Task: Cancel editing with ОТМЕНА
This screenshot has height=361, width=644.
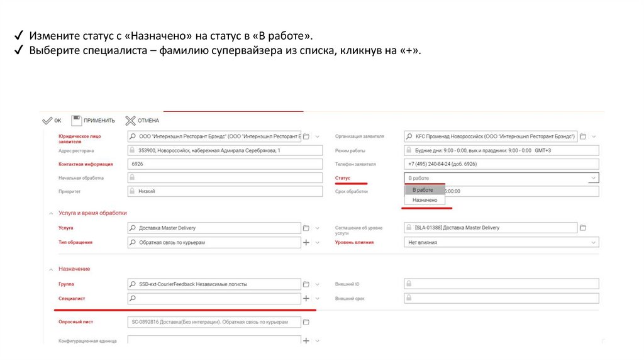Action: click(x=142, y=120)
